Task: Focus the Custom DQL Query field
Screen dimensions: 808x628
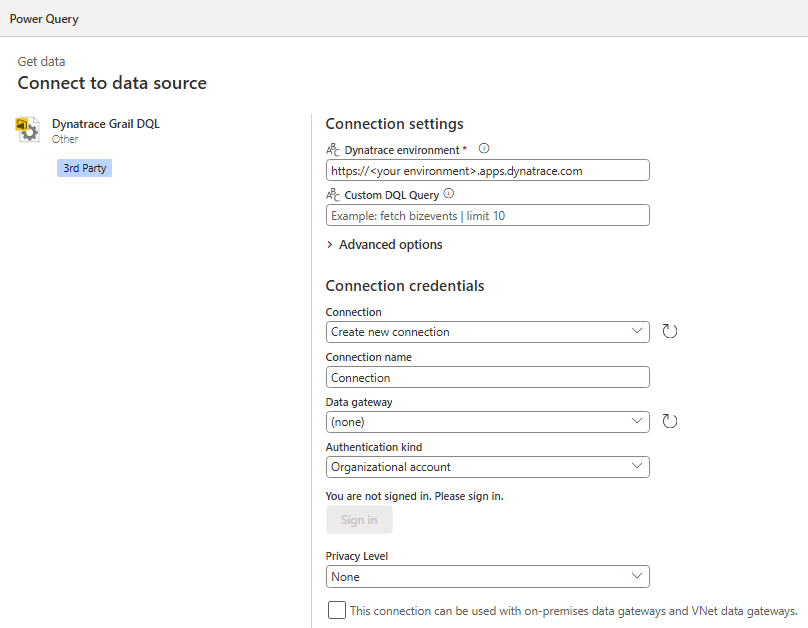Action: [487, 215]
